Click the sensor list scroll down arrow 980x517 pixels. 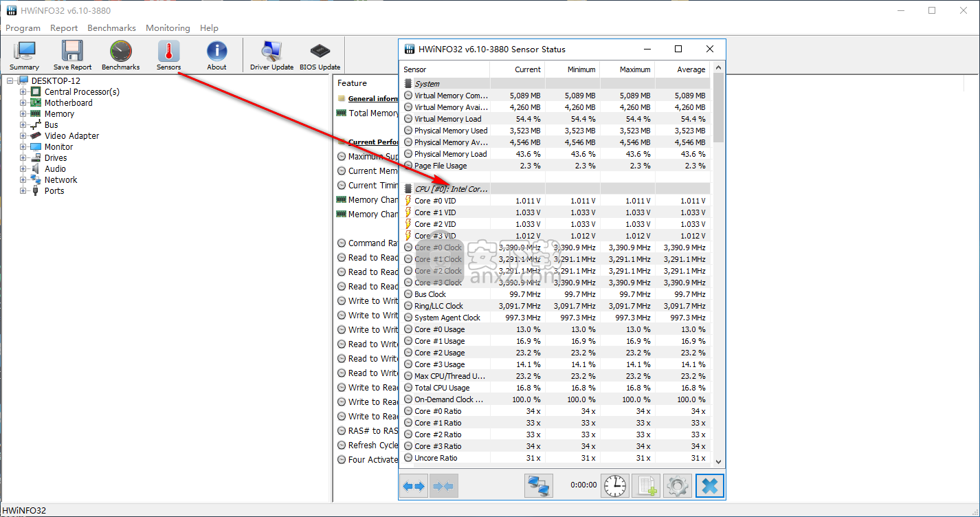(x=718, y=462)
